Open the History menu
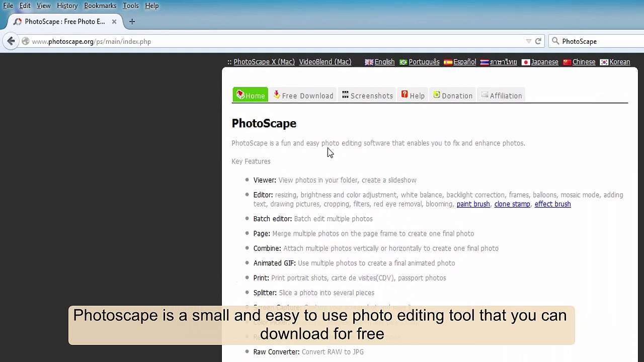This screenshot has width=644, height=362. 67,6
